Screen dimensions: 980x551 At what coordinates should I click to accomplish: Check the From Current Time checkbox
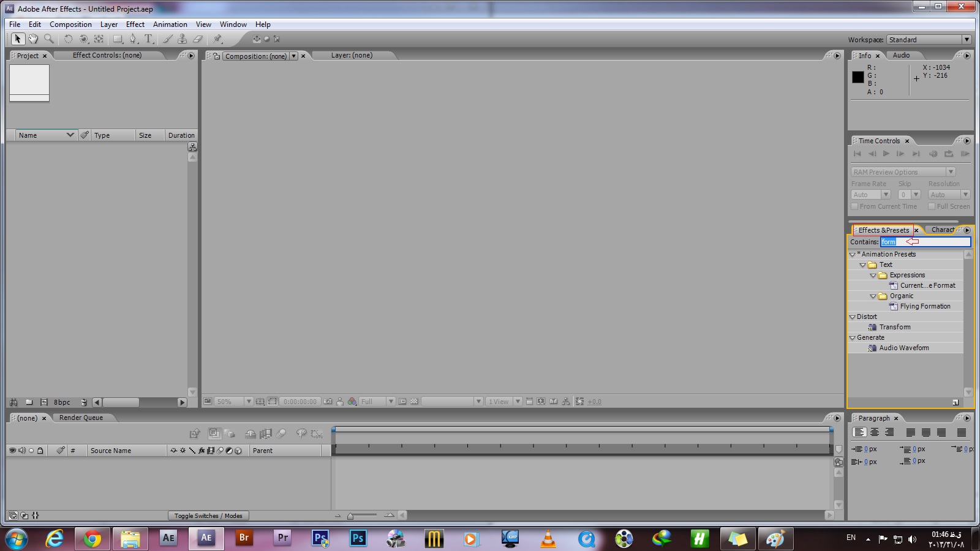click(855, 206)
